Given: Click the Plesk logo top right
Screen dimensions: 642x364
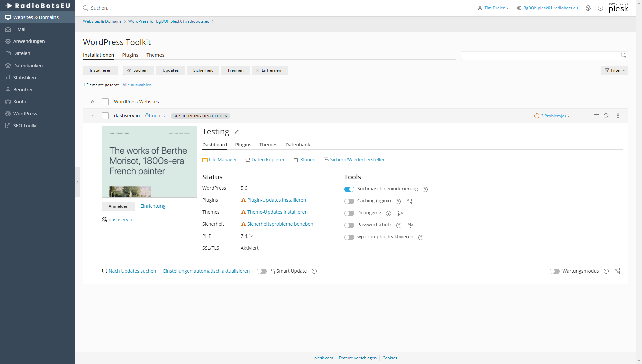Looking at the screenshot, I should [x=618, y=8].
